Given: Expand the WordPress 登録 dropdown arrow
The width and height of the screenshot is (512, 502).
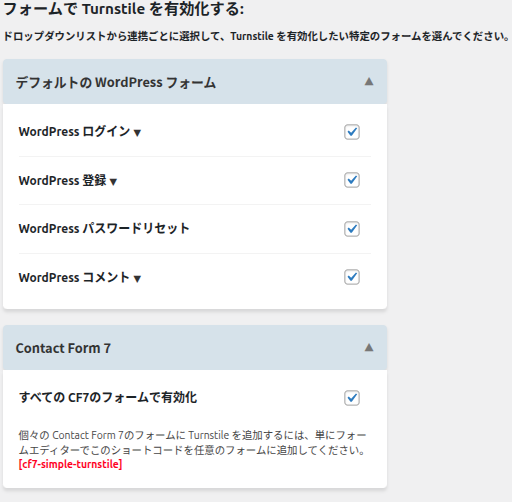Looking at the screenshot, I should pyautogui.click(x=113, y=182).
